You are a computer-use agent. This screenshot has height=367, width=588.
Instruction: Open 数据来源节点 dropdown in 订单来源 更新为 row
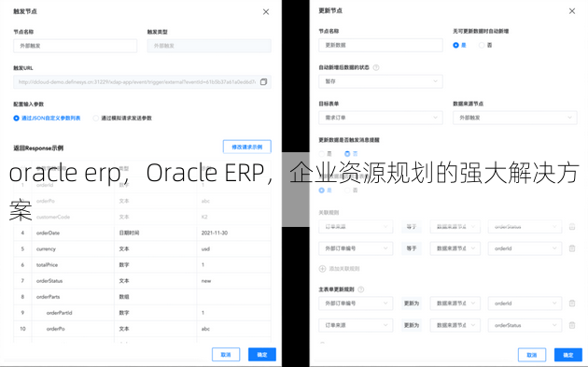pyautogui.click(x=455, y=325)
